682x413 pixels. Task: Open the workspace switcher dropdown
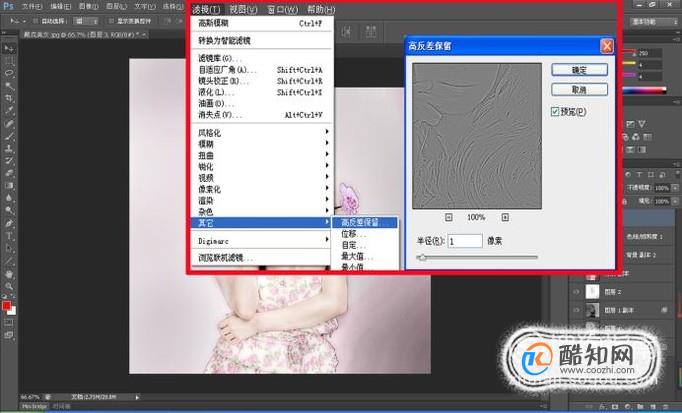pos(654,21)
